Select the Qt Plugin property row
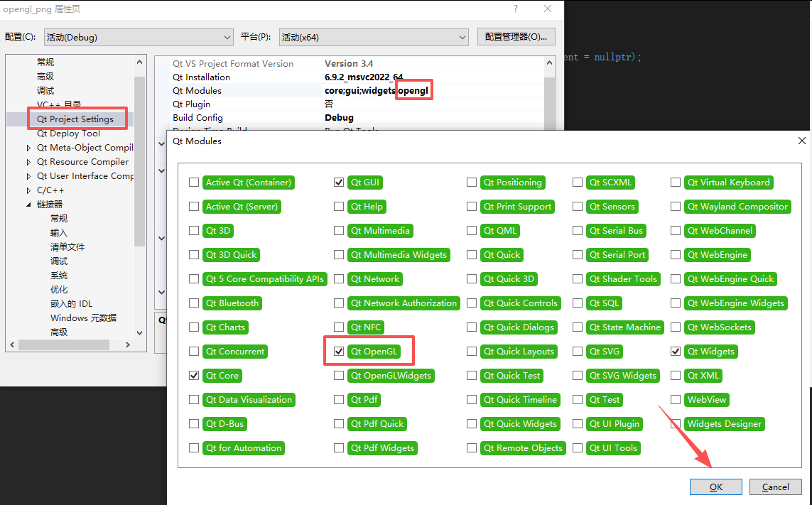 (357, 104)
